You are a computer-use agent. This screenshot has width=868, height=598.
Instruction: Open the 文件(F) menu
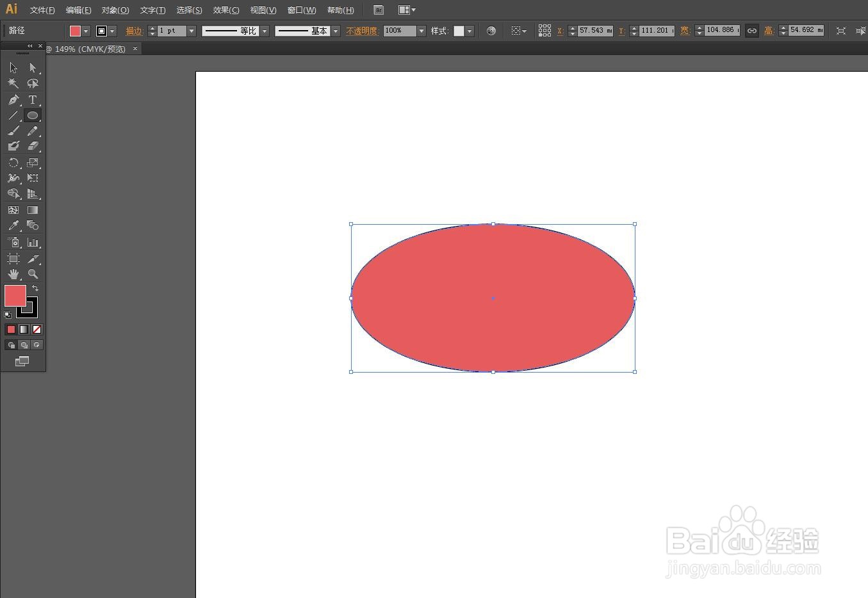(x=42, y=10)
